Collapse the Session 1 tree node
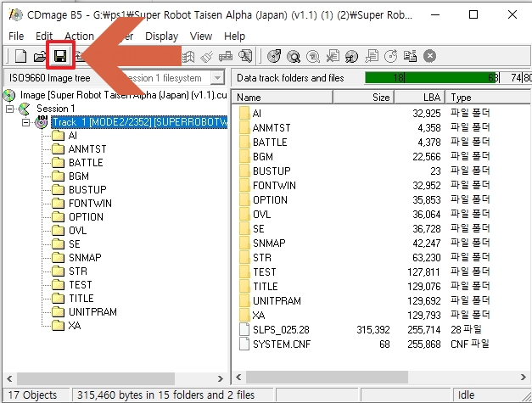The height and width of the screenshot is (403, 532). click(x=10, y=109)
